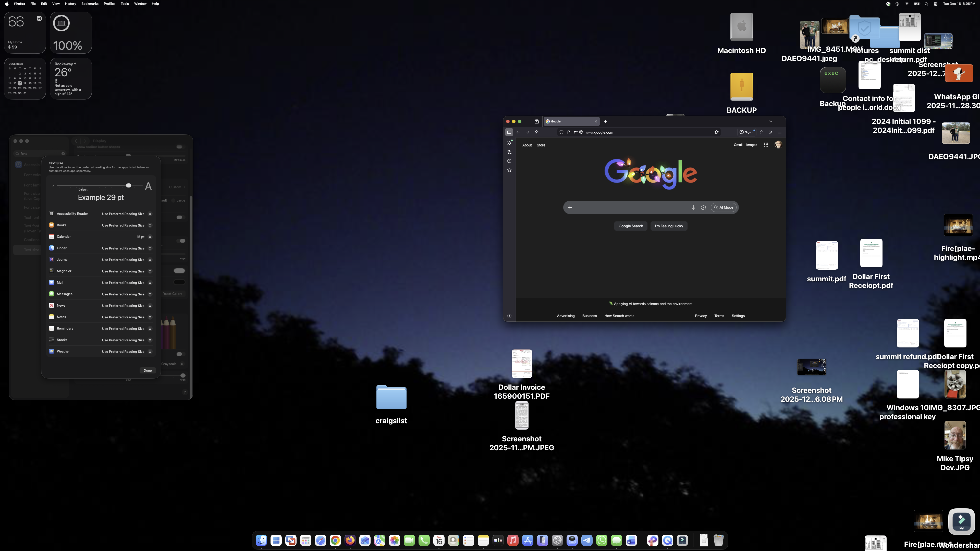Toggle the Firefox sidebar show/hide button
Viewport: 980px width, 551px height.
tap(509, 132)
